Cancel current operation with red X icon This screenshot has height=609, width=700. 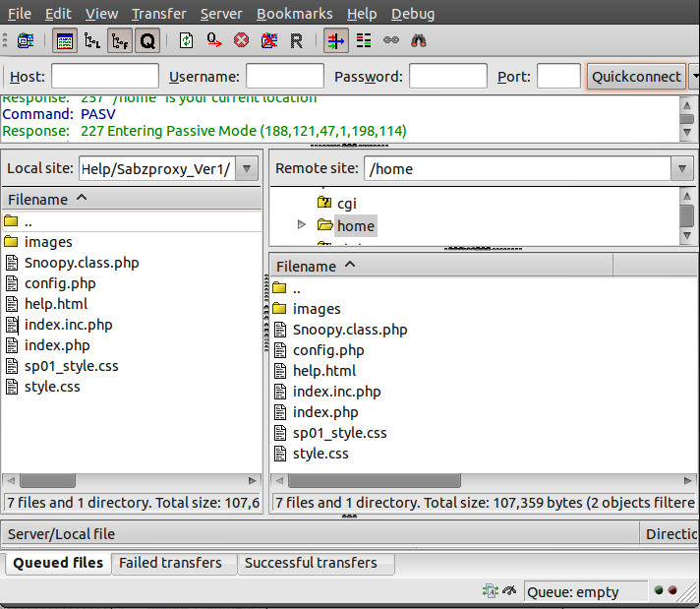tap(242, 41)
